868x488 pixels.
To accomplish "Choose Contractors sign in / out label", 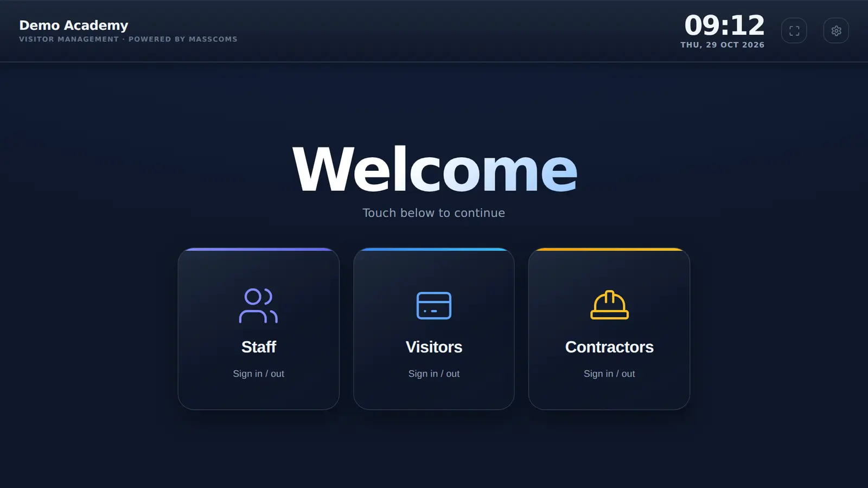I will point(609,374).
